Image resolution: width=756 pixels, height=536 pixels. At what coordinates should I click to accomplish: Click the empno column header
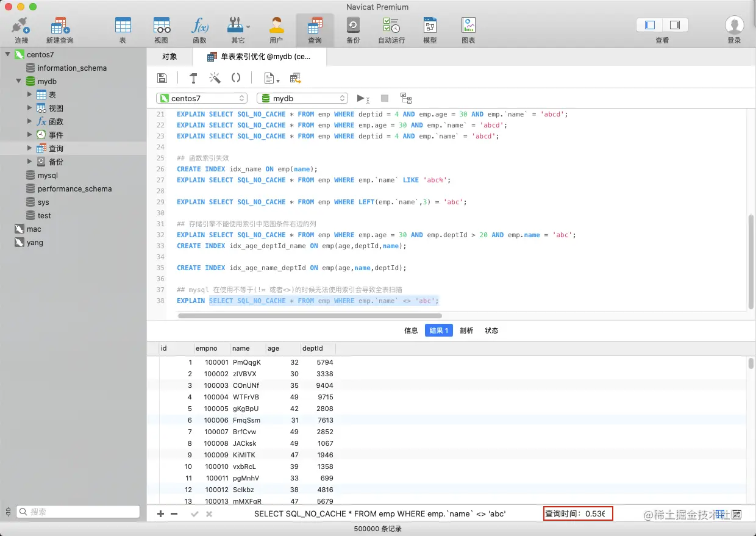click(x=212, y=348)
